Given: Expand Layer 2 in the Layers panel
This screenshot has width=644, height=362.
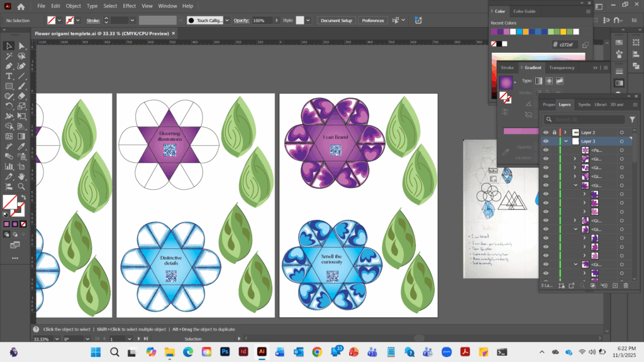Looking at the screenshot, I should pyautogui.click(x=565, y=133).
